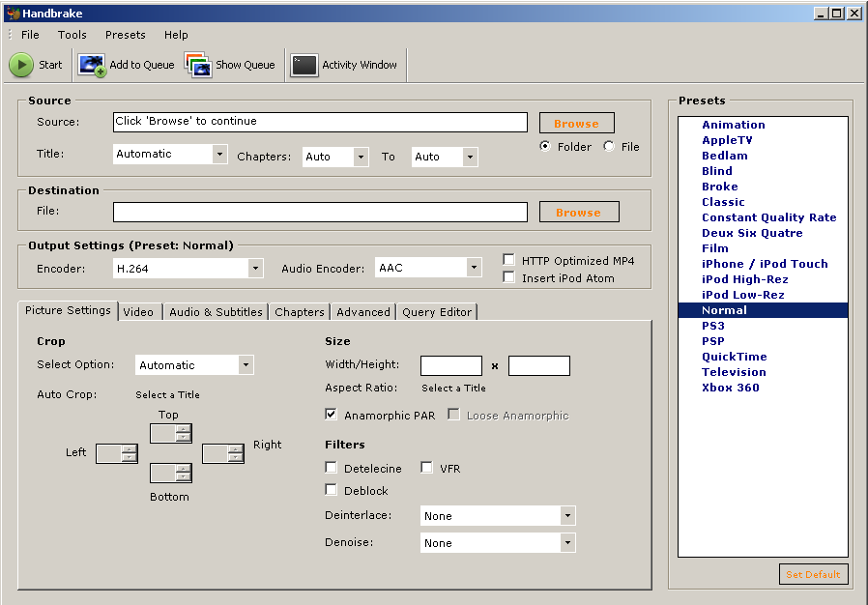Open the Presets menu

[x=125, y=35]
